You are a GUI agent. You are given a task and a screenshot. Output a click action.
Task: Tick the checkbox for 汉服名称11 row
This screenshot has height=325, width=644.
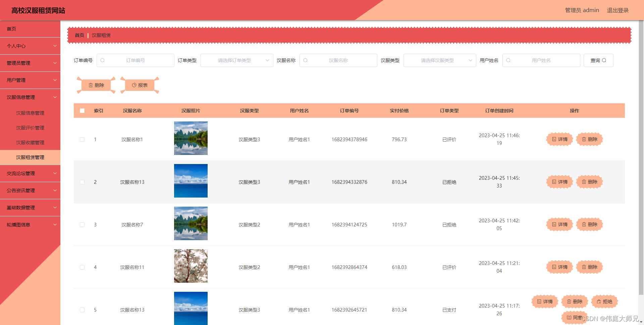click(82, 267)
